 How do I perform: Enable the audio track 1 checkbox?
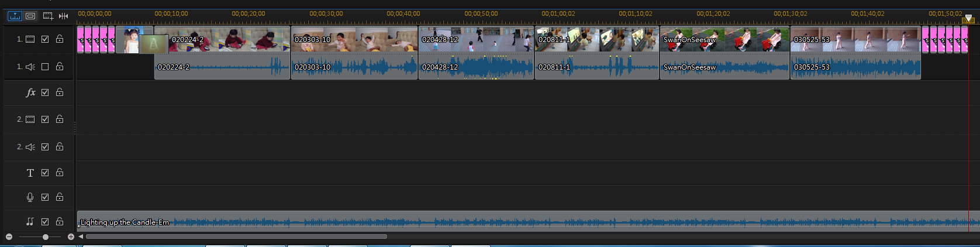tap(45, 67)
